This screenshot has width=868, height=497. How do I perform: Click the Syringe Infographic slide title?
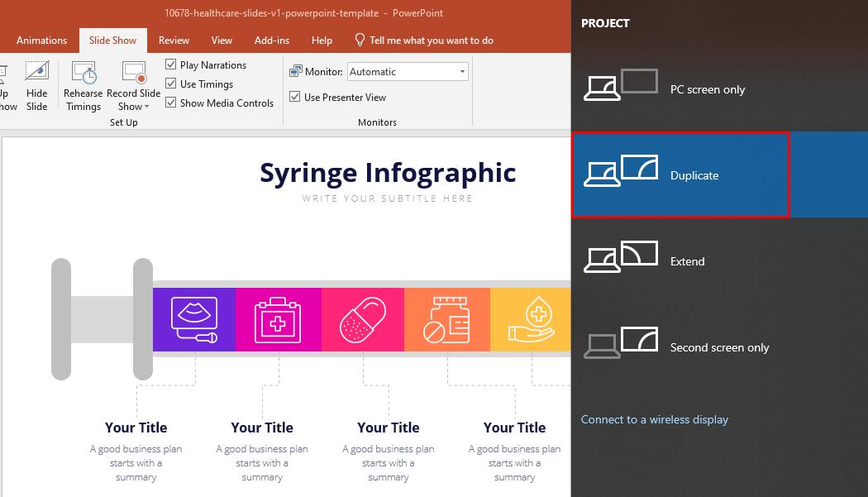pyautogui.click(x=388, y=173)
